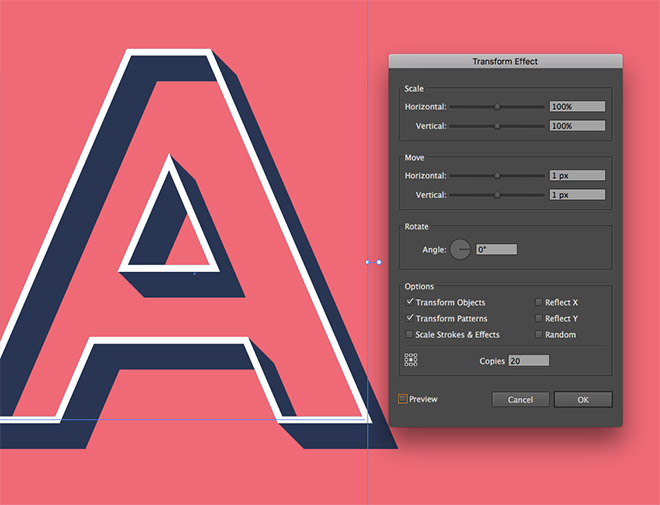Viewport: 660px width, 505px height.
Task: Tick the Reflect Y checkbox
Action: point(539,318)
